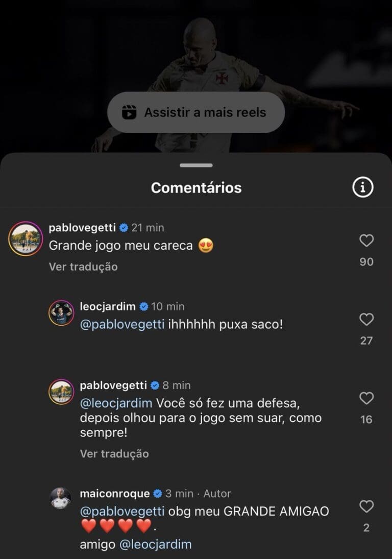This screenshot has width=392, height=559.
Task: Open @leocjardim mention in pablovegetti's reply
Action: point(116,403)
